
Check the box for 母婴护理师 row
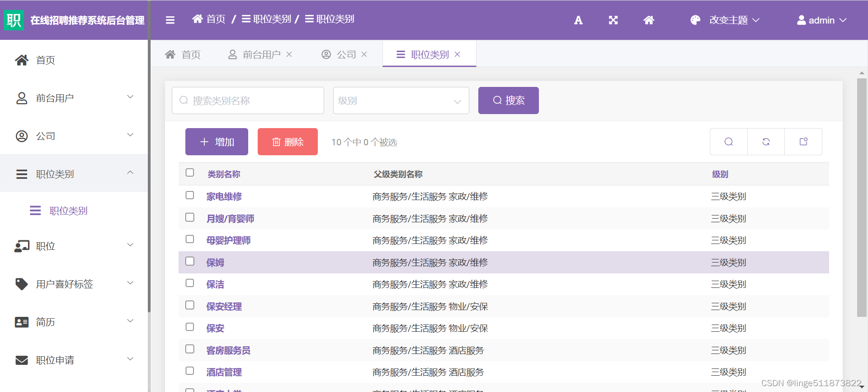[190, 239]
